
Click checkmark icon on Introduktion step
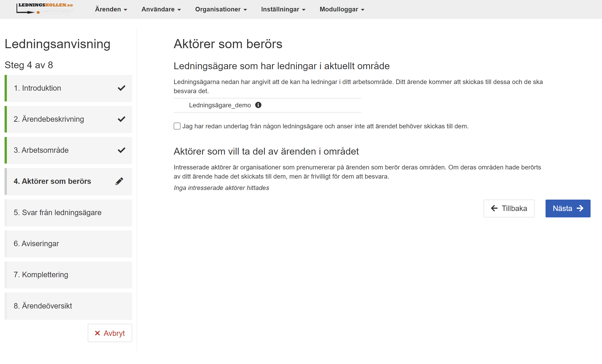click(x=121, y=88)
